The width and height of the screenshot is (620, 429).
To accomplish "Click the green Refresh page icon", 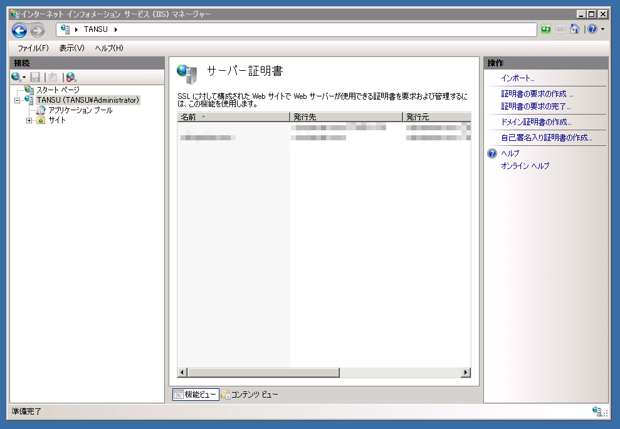I will (546, 29).
